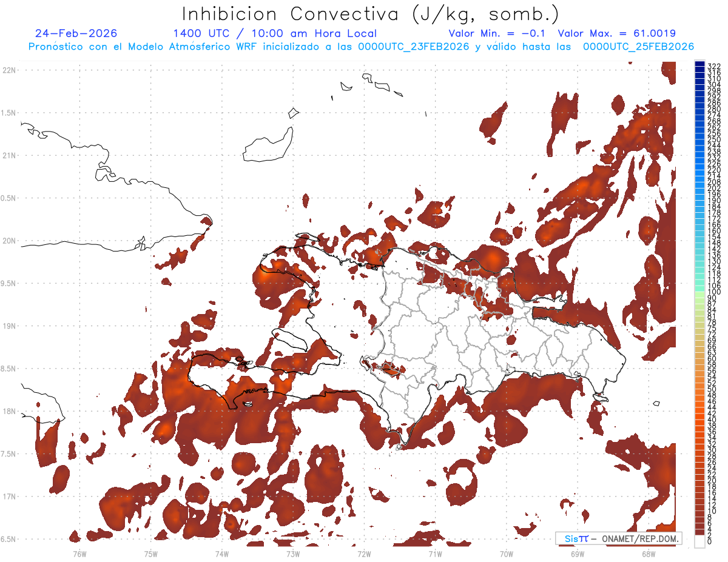Click the '9.5N' latitude label
Viewport: 728px width, 562px height.
click(x=8, y=284)
